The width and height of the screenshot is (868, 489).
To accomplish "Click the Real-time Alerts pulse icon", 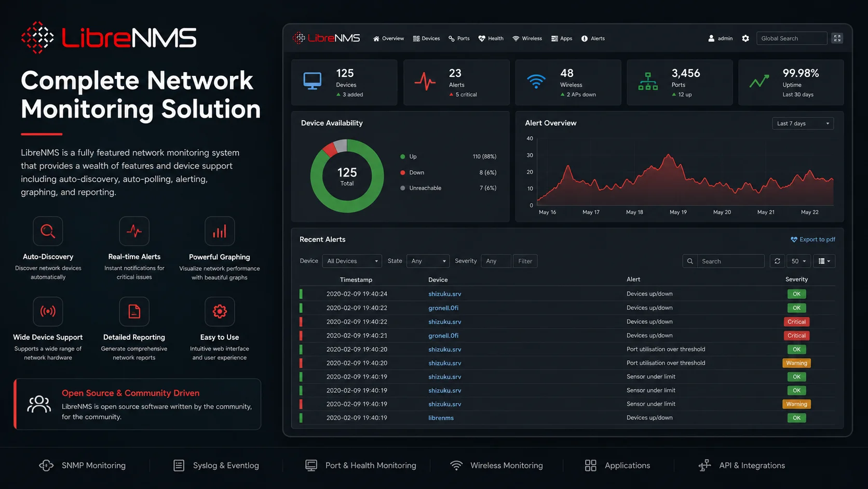I will [x=134, y=231].
